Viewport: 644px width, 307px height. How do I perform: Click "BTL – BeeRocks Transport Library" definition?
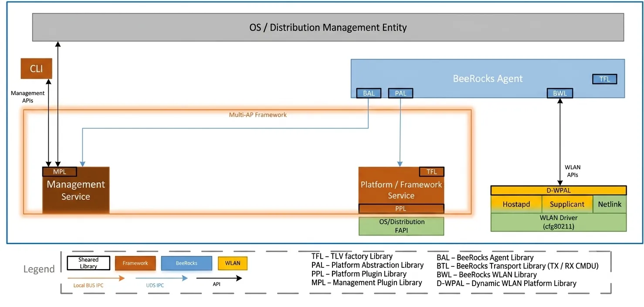[518, 266]
